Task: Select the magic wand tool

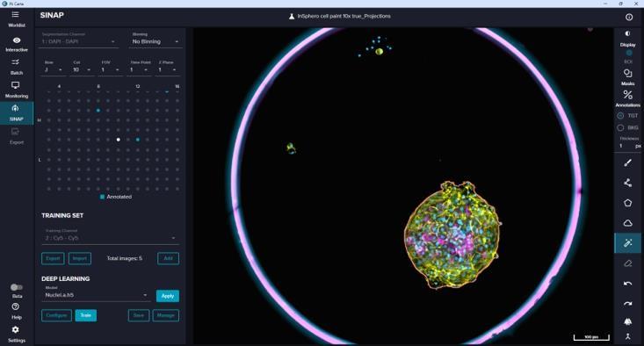Action: [627, 243]
